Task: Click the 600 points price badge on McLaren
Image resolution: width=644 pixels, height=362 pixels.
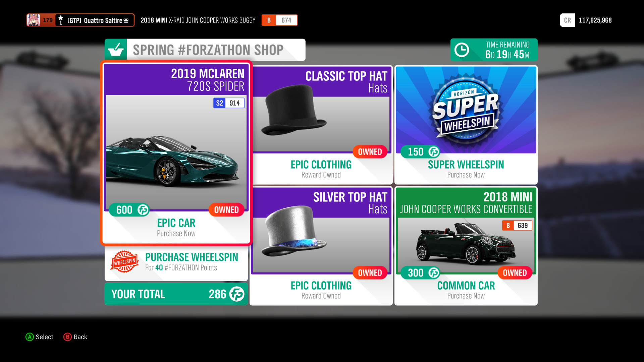Action: pyautogui.click(x=129, y=210)
